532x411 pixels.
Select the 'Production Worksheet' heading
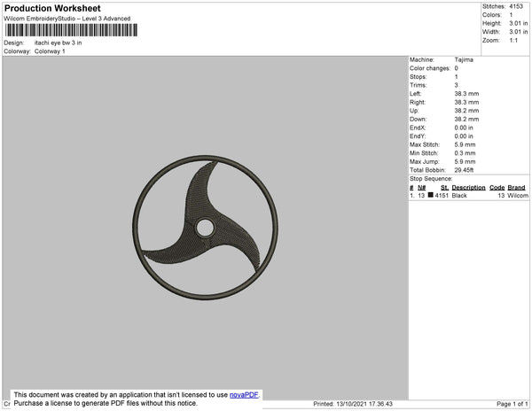point(52,8)
